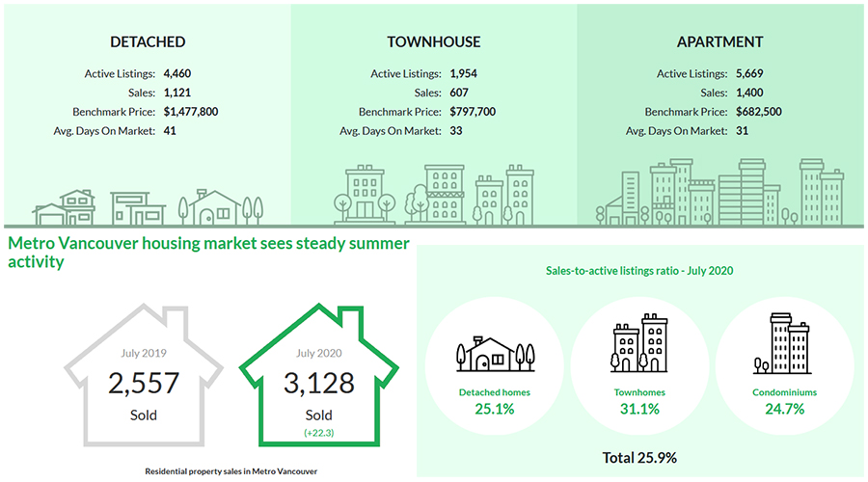Click the Avg. Days On Market label under TOWNHOUSE

click(x=391, y=131)
